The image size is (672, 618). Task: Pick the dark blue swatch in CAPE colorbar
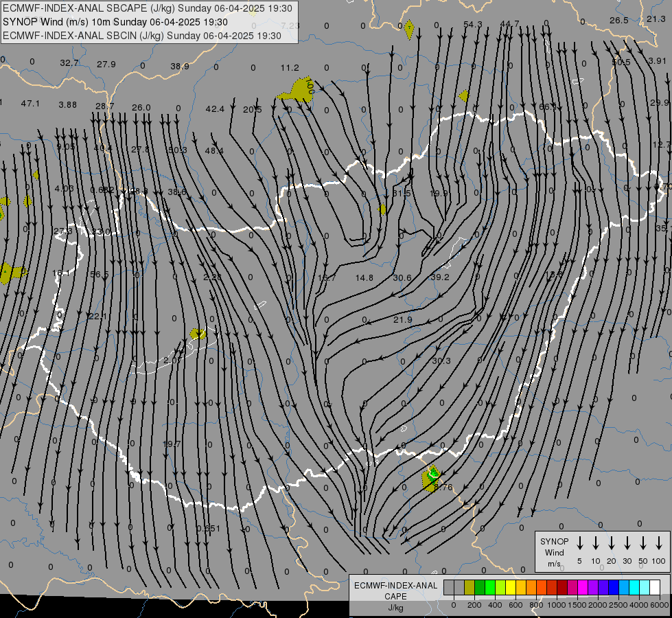[x=614, y=588]
